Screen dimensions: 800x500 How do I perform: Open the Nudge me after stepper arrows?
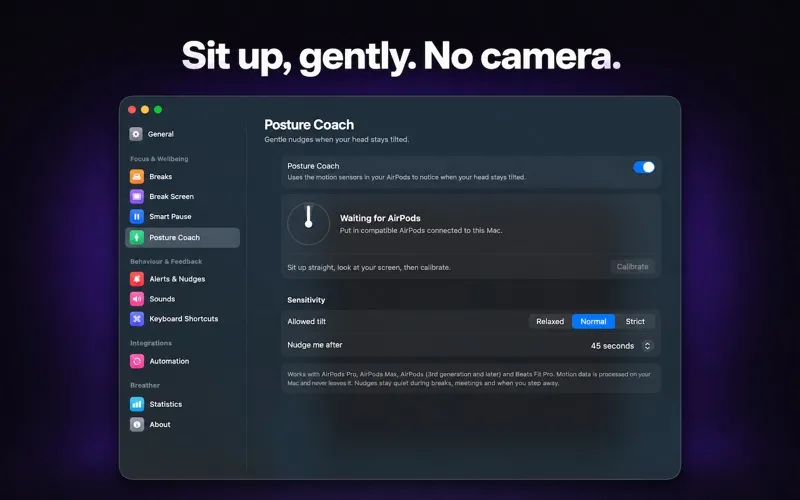pos(647,346)
